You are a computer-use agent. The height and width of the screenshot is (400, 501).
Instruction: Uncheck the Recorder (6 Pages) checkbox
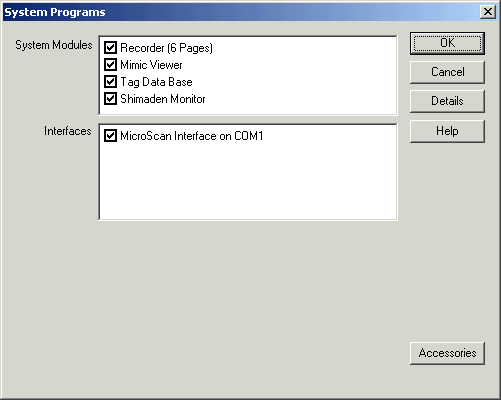click(110, 48)
